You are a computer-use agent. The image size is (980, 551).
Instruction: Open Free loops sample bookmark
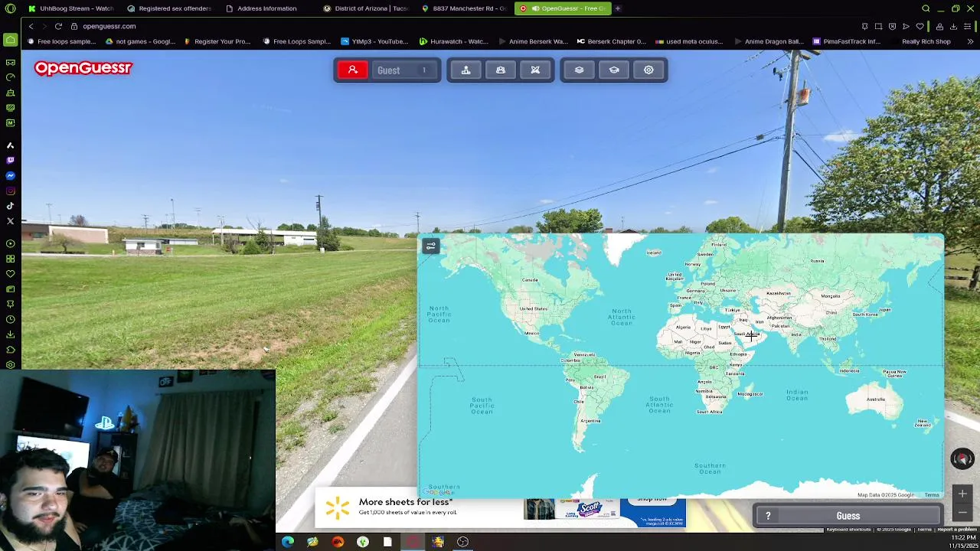[x=61, y=41]
